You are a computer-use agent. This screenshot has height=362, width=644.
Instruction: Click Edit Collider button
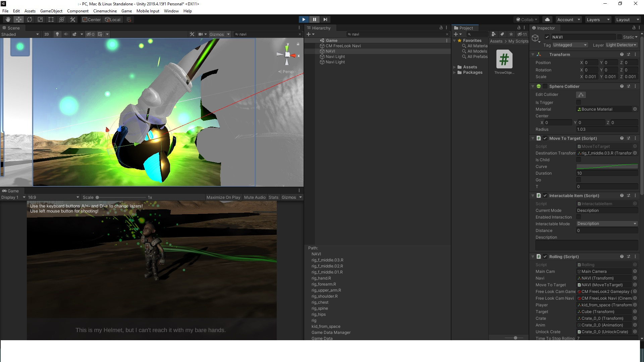pos(581,95)
